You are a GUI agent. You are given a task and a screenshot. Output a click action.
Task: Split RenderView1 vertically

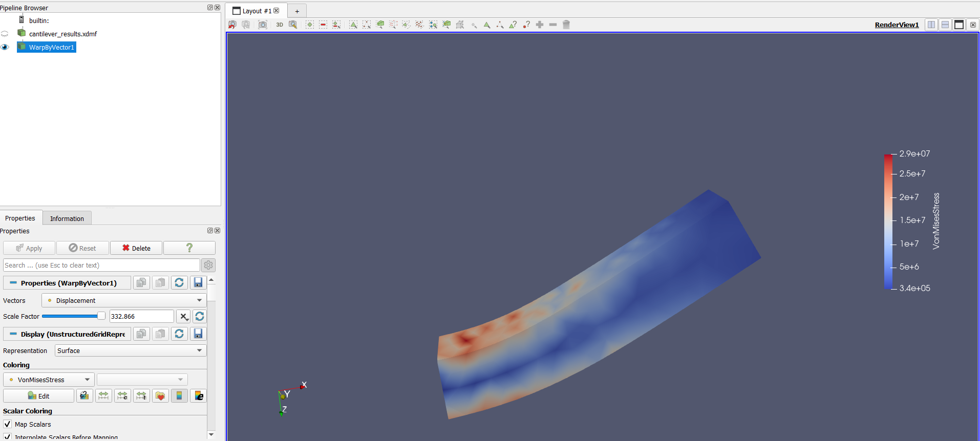(x=945, y=25)
